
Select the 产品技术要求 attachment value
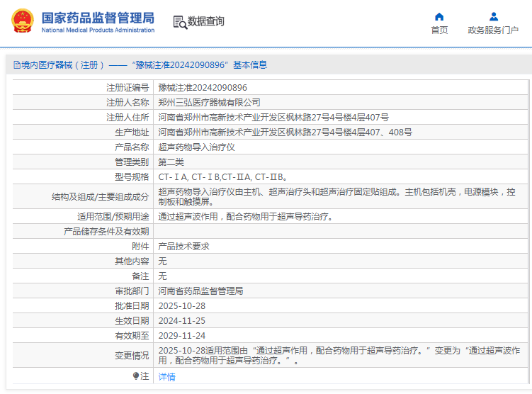[184, 247]
